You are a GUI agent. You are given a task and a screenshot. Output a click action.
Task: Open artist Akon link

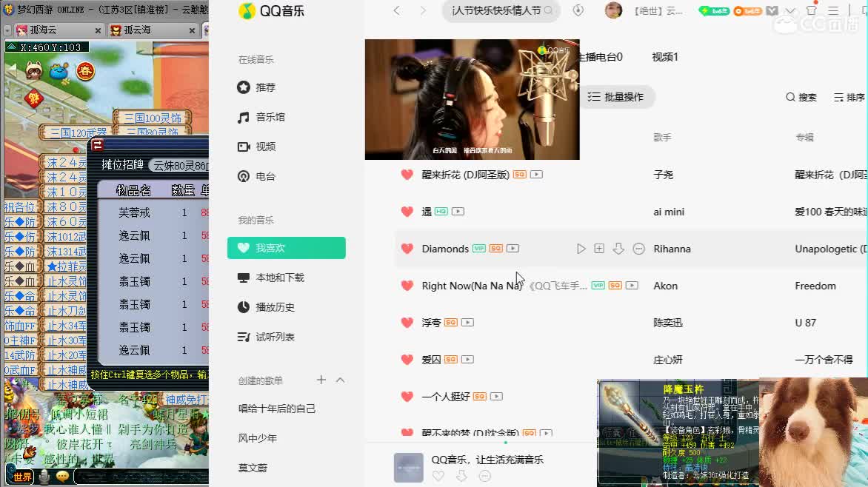(665, 286)
